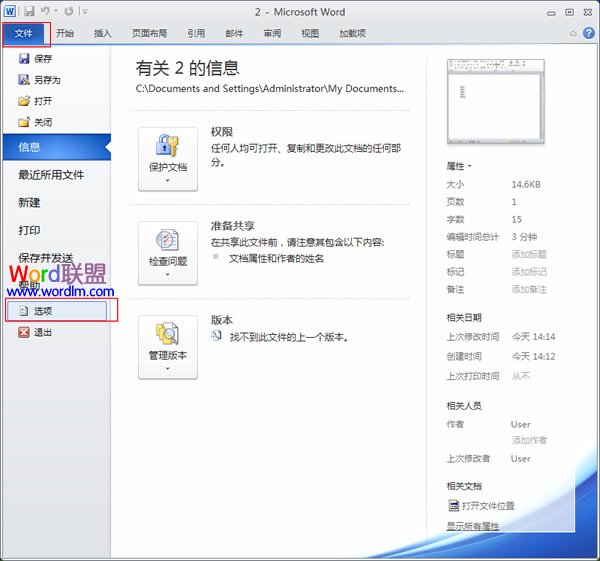Select 新建 in the File menu
The width and height of the screenshot is (600, 561).
click(29, 202)
